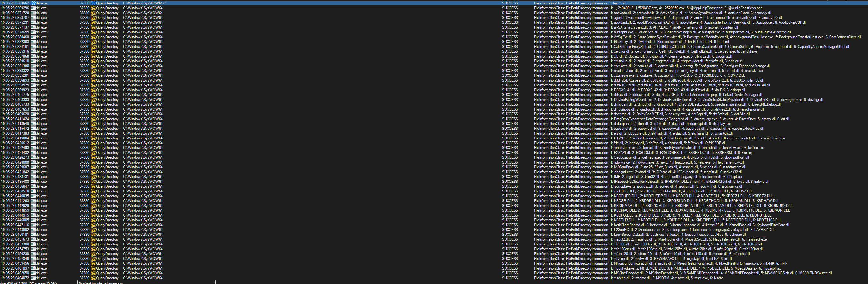Click SUCCESS result in row 19:05:23,0441263
This screenshot has width=868, height=284.
[x=510, y=201]
